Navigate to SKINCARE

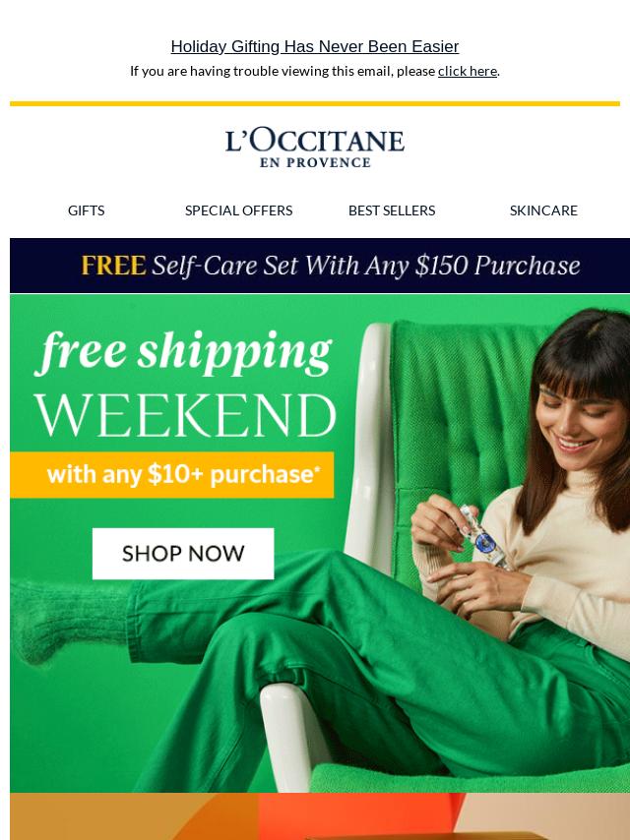click(543, 210)
